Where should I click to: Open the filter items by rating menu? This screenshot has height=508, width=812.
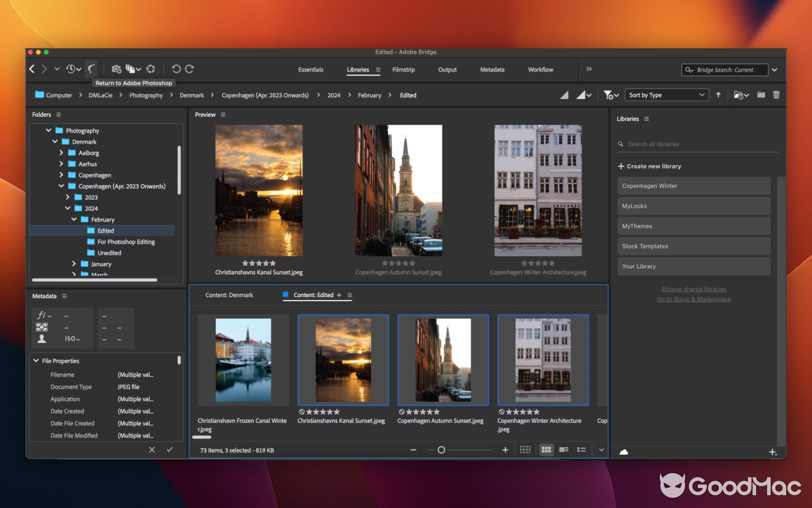coord(609,95)
